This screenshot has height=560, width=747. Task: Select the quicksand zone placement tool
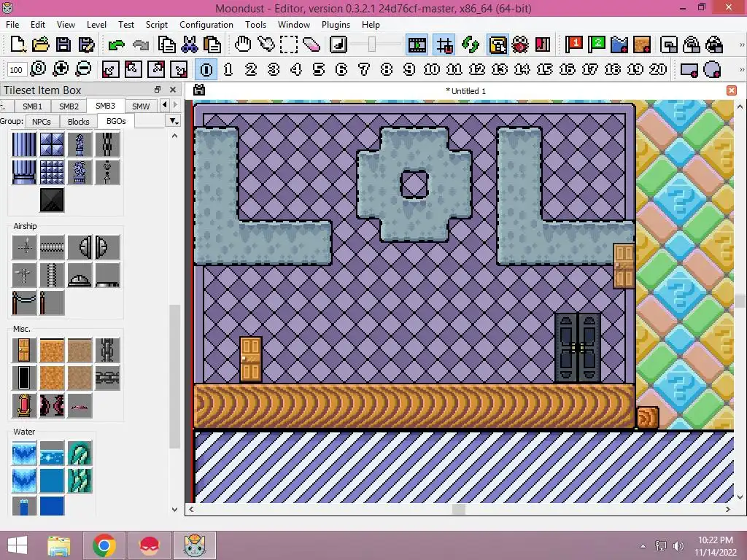coord(642,44)
